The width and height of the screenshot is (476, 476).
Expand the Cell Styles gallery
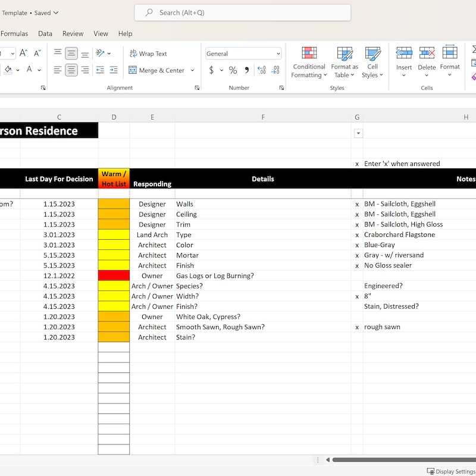372,62
